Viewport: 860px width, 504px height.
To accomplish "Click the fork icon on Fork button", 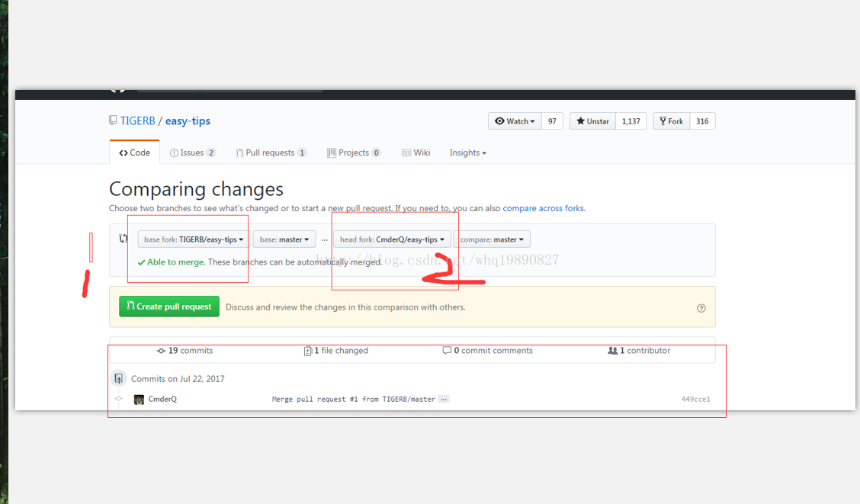I will (x=663, y=121).
